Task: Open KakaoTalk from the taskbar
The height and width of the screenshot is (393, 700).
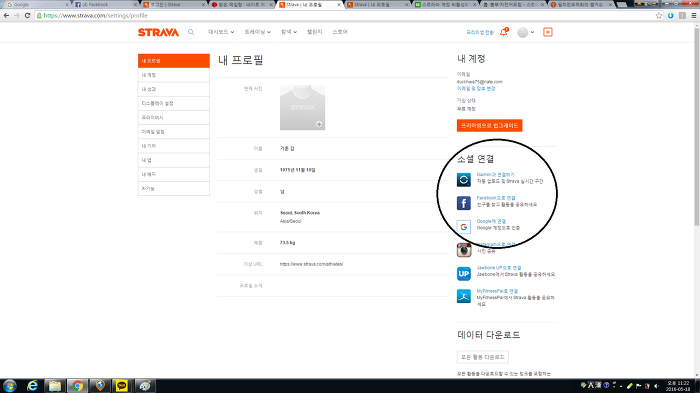Action: click(x=121, y=385)
